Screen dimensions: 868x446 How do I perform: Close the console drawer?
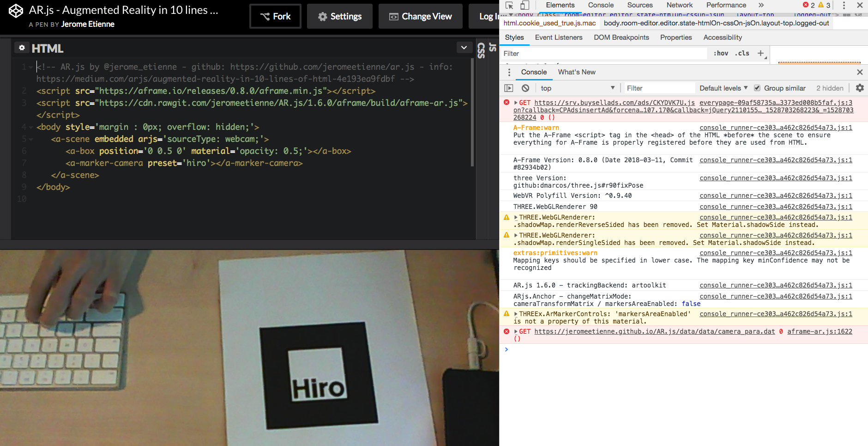click(860, 72)
